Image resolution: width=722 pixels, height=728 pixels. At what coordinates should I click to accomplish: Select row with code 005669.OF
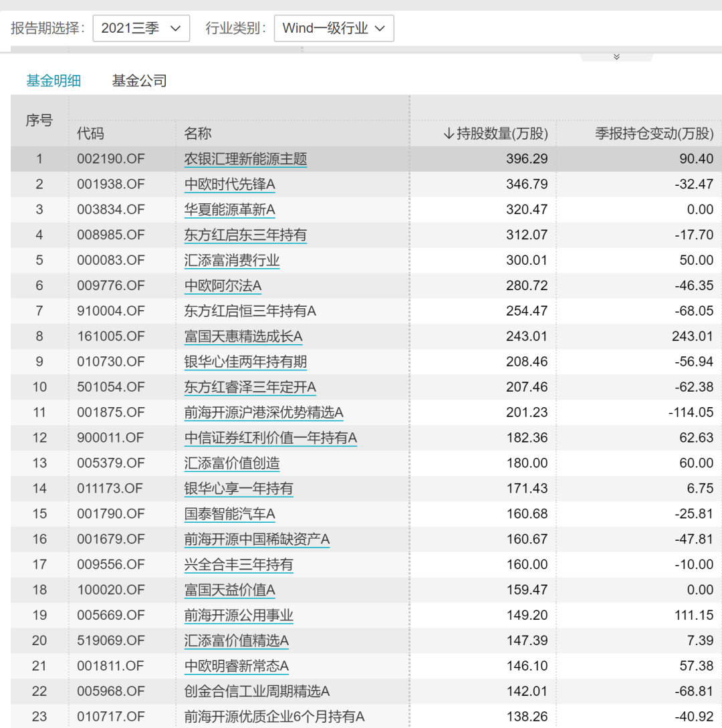110,615
